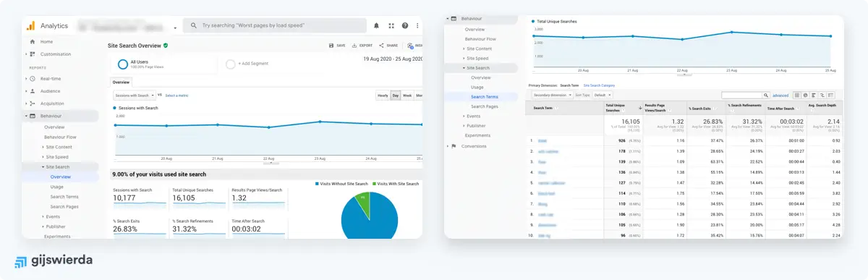
Task: Open the Sort Type Default dropdown
Action: tap(602, 95)
